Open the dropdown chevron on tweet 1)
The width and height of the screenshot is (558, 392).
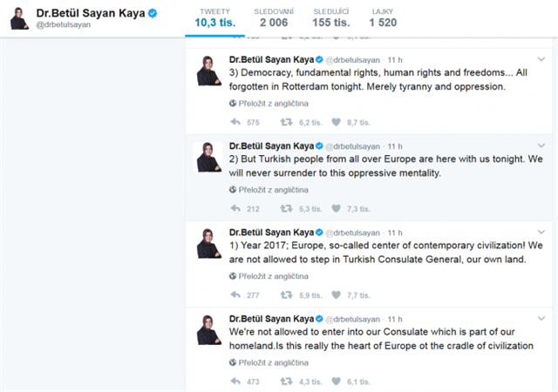point(541,233)
